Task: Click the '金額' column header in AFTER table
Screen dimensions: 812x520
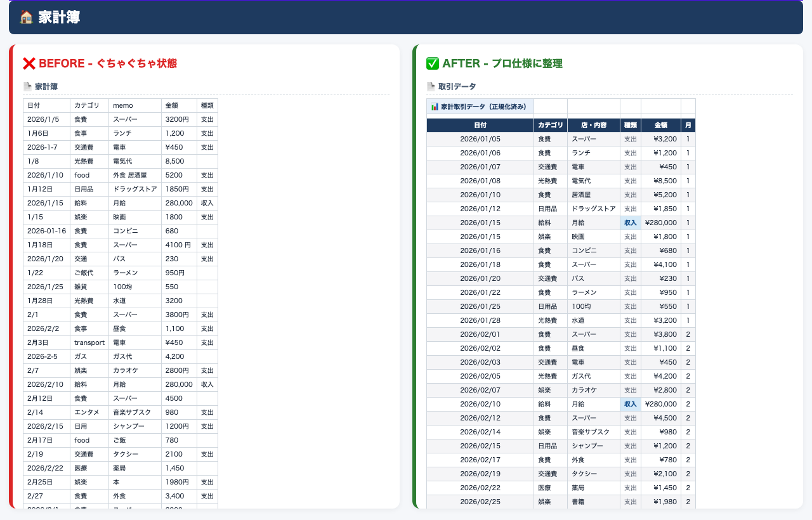Action: click(x=661, y=126)
